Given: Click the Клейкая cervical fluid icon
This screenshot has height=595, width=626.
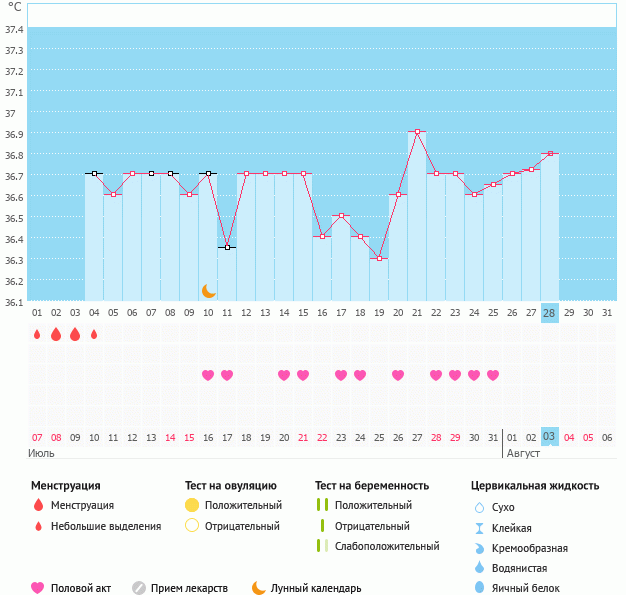Looking at the screenshot, I should 479,528.
